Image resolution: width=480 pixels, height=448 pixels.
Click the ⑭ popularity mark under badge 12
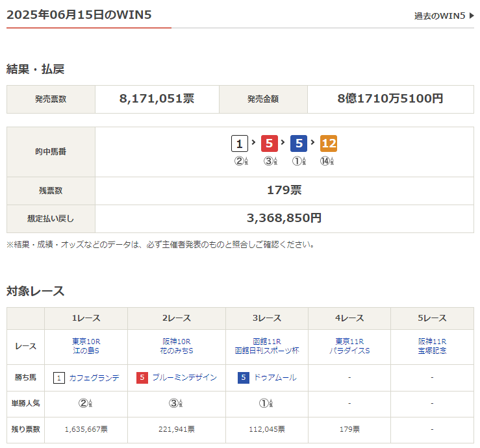click(326, 161)
